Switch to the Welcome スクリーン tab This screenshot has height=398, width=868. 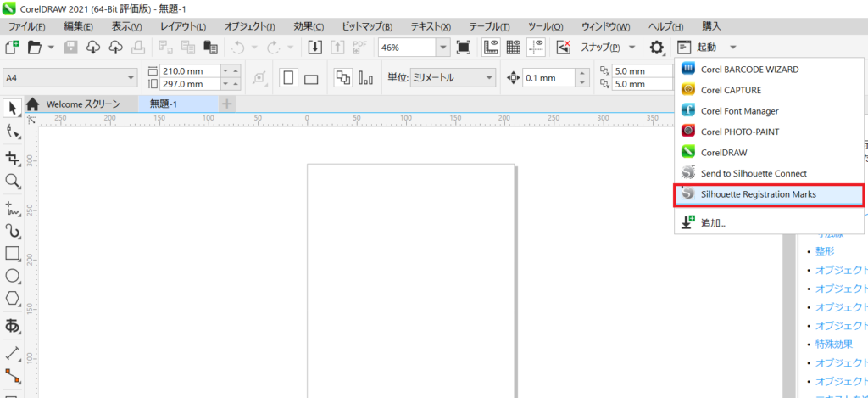click(x=82, y=104)
